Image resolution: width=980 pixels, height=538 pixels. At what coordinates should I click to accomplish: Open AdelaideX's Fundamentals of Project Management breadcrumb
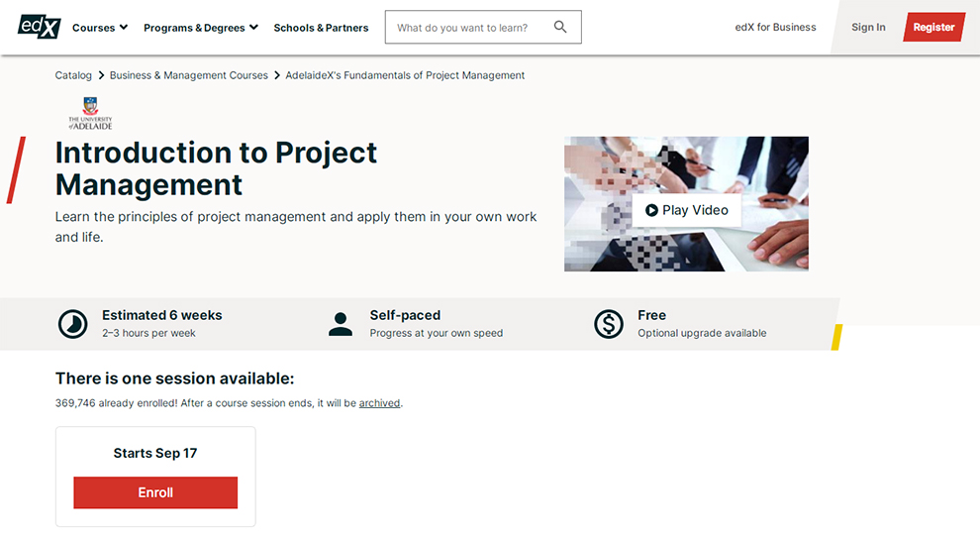405,75
